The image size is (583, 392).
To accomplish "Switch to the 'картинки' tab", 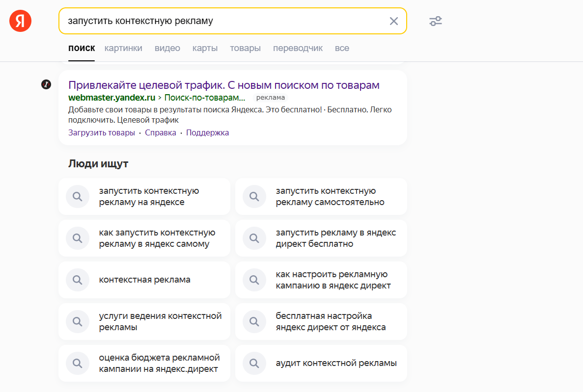I will (123, 48).
